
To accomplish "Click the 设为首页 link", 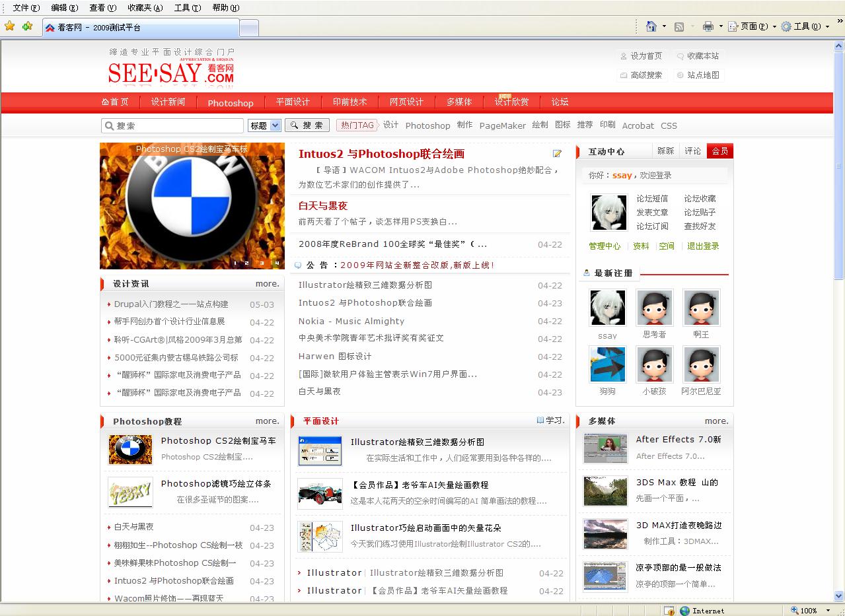I will pyautogui.click(x=645, y=56).
